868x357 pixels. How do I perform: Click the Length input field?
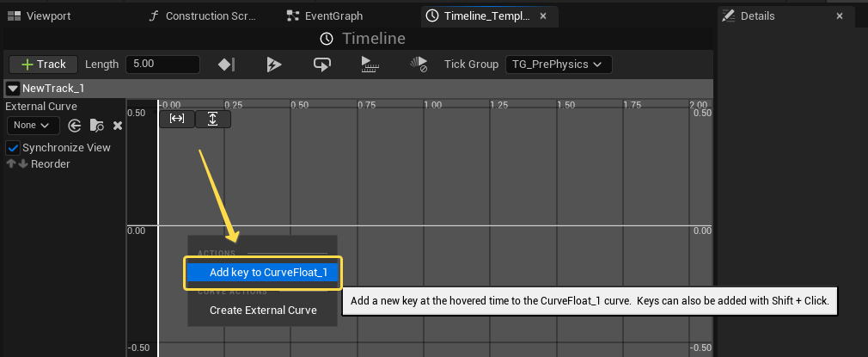(x=162, y=65)
